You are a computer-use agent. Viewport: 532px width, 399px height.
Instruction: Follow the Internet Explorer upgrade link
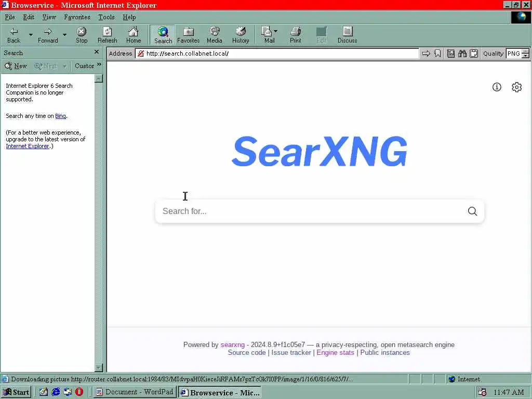pos(28,146)
